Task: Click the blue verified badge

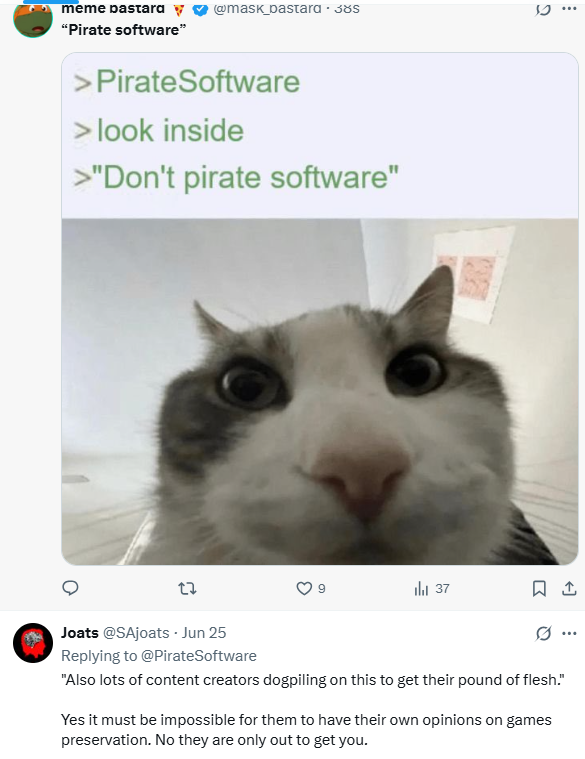Action: [x=200, y=9]
